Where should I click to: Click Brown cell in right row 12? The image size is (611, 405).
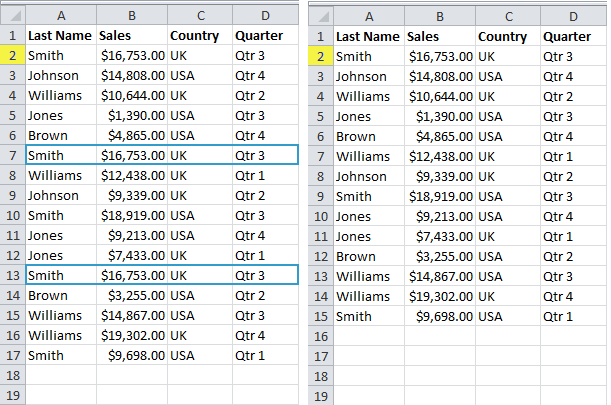[x=369, y=256]
